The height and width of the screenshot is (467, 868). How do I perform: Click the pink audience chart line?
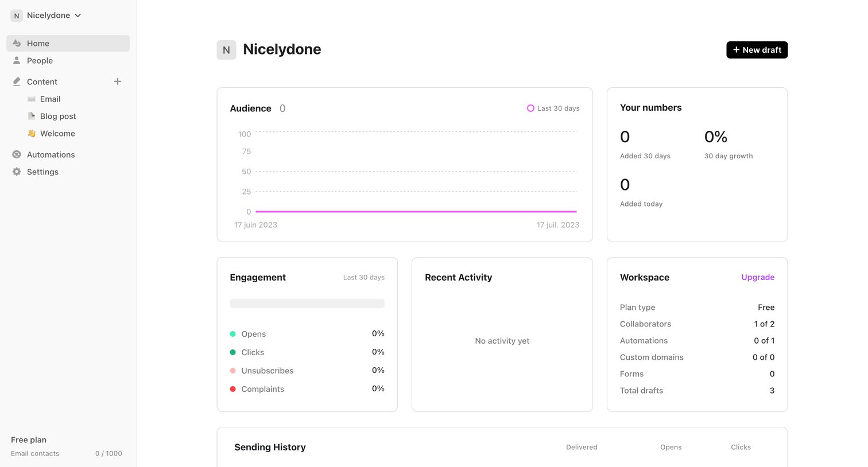point(416,212)
